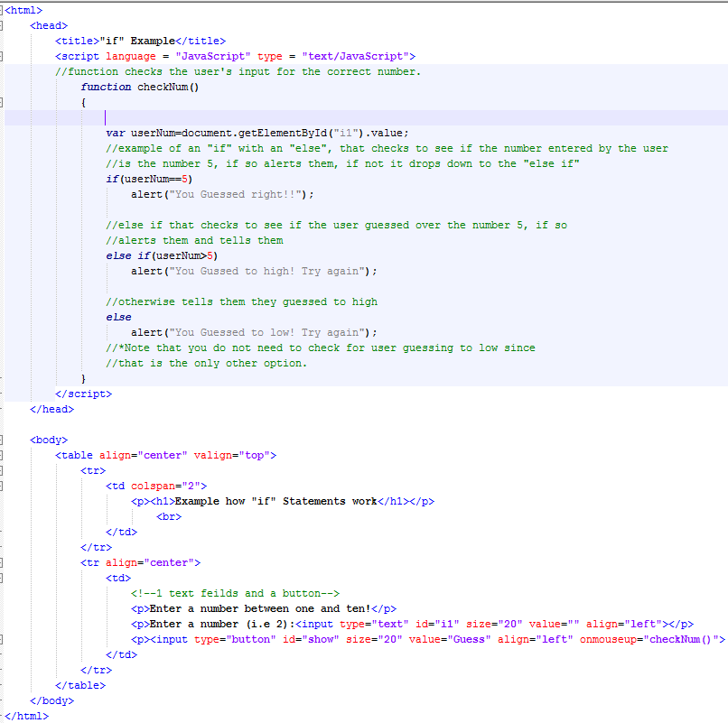The height and width of the screenshot is (723, 728).
Task: Collapse the fold marker on the <td colspan="2"> line
Action: tap(1, 486)
